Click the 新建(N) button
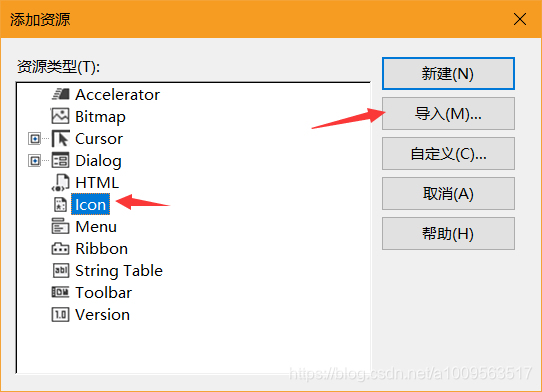Viewport: 542px width, 392px height. point(448,74)
